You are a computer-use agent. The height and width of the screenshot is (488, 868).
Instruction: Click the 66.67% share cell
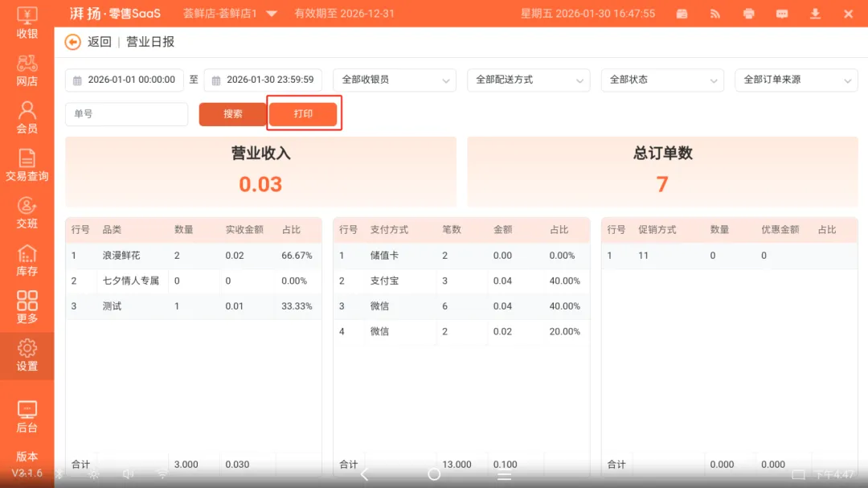point(297,256)
